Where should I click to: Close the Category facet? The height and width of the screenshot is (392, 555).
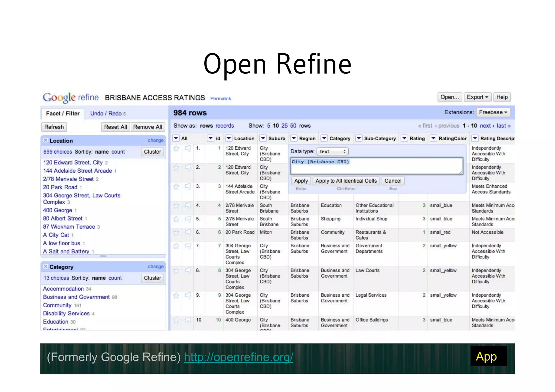(46, 267)
